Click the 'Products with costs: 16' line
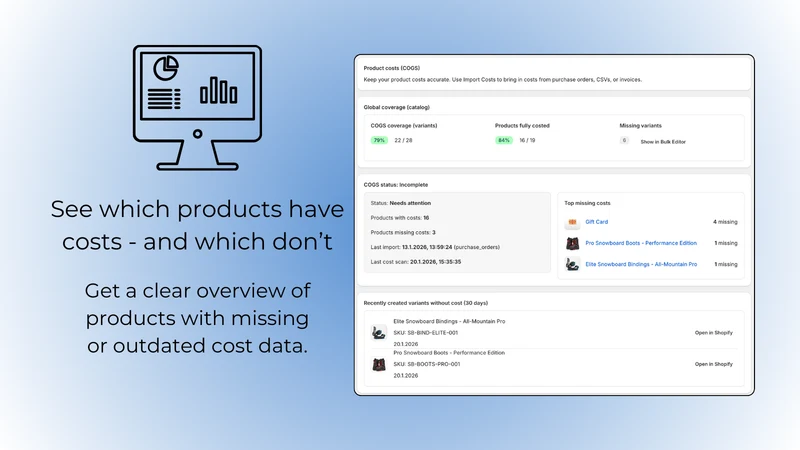 [399, 218]
